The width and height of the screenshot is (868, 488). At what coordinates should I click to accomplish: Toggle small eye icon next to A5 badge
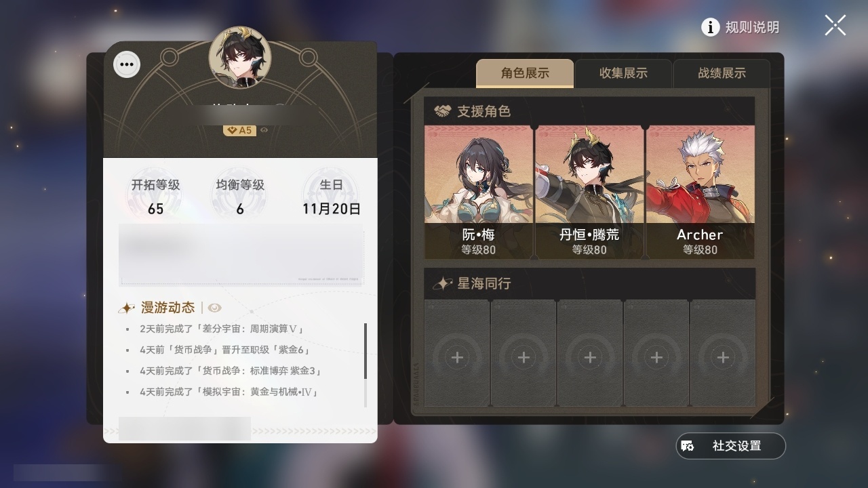click(x=264, y=130)
